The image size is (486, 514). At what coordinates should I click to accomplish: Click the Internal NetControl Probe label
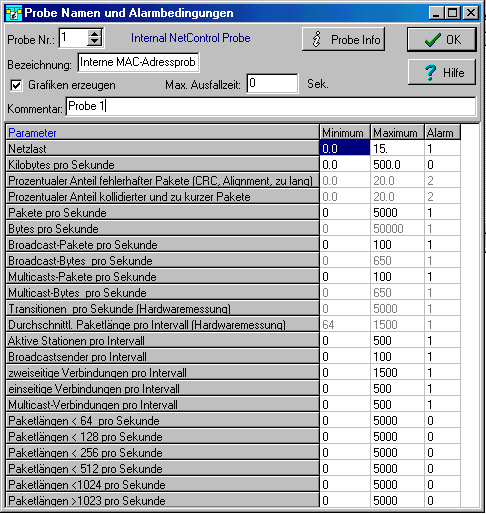click(190, 38)
